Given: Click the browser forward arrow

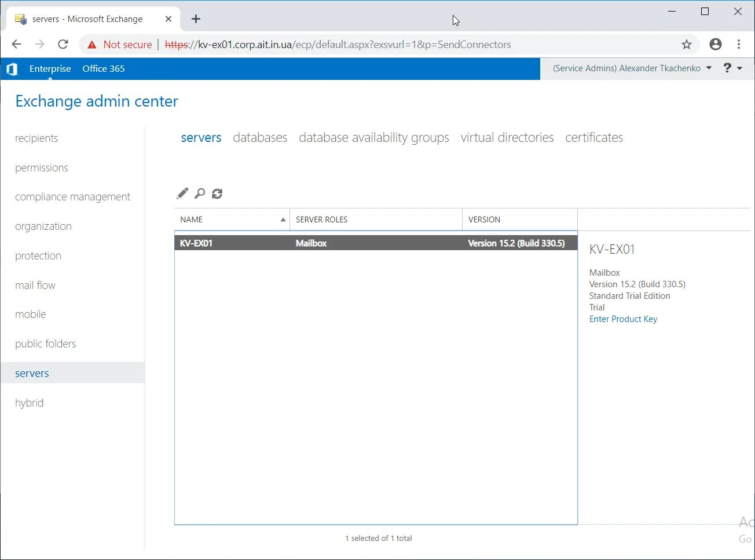Looking at the screenshot, I should pos(39,45).
